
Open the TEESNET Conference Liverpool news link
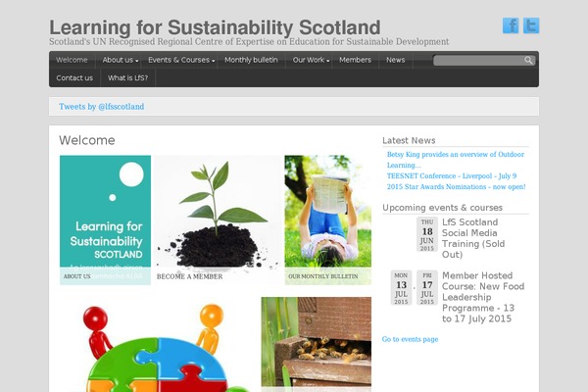(452, 176)
